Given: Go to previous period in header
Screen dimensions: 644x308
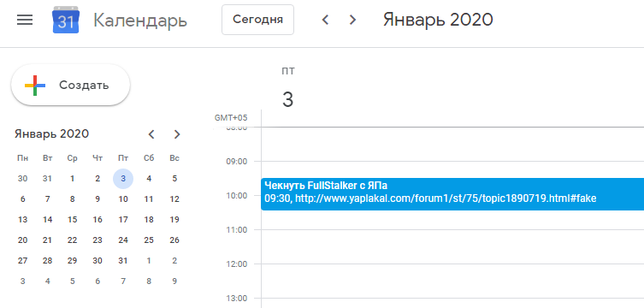Looking at the screenshot, I should [x=325, y=20].
